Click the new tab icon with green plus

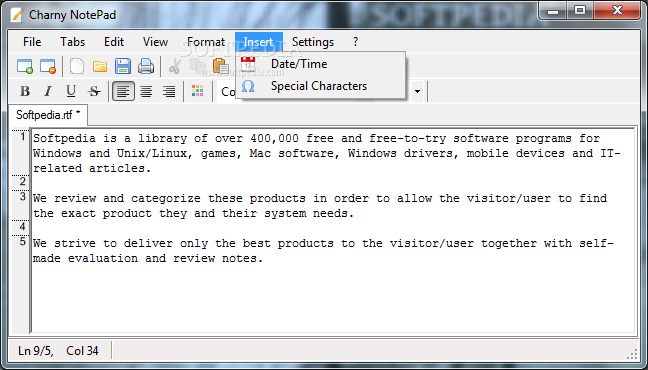coord(25,66)
